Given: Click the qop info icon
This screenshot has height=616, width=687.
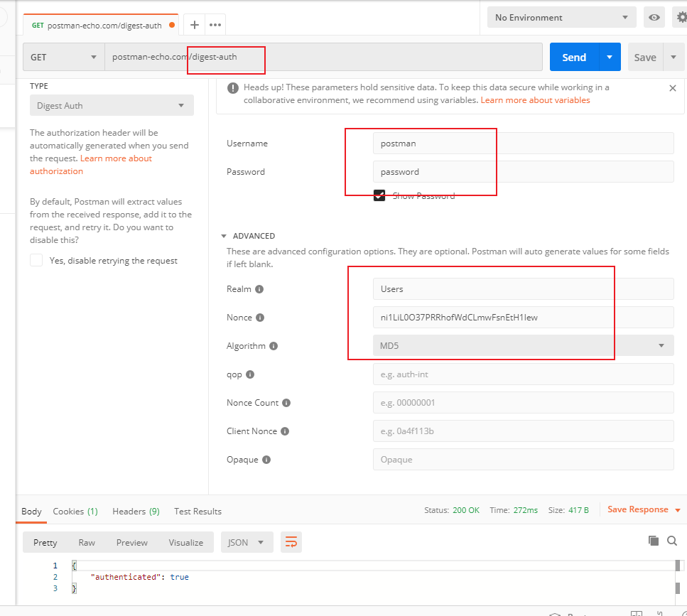Looking at the screenshot, I should [250, 374].
